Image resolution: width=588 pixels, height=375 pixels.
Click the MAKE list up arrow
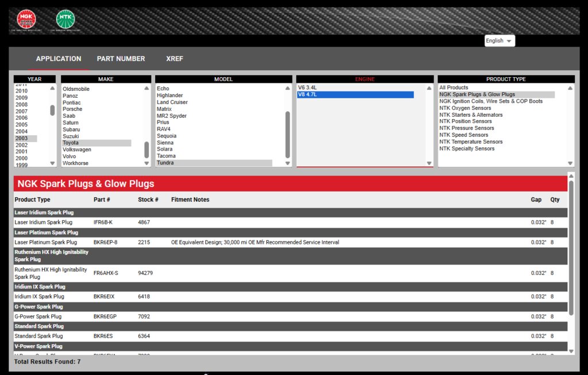(147, 88)
